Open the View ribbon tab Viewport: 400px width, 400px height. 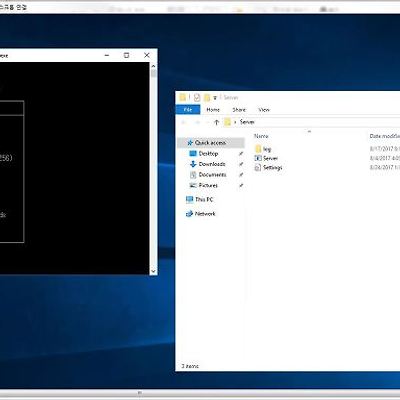(x=264, y=110)
